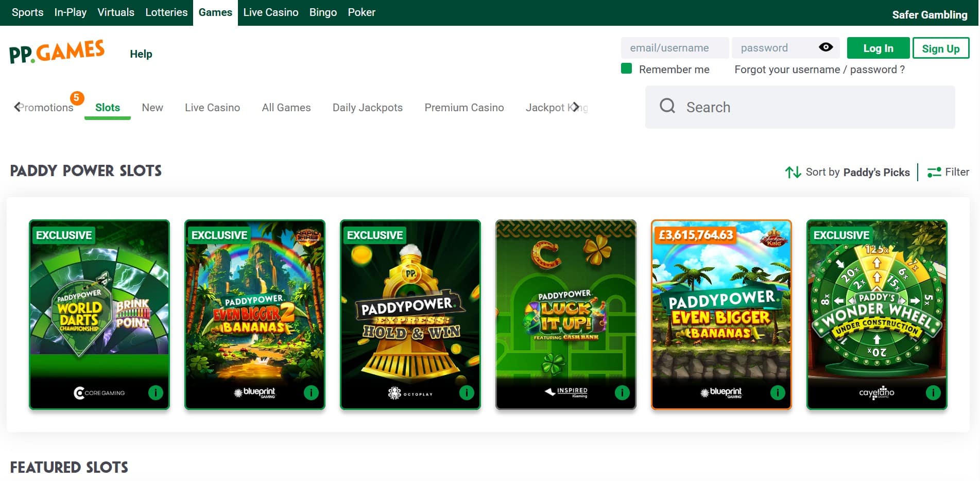Toggle password visibility eye icon
Viewport: 980px width, 481px height.
[826, 47]
